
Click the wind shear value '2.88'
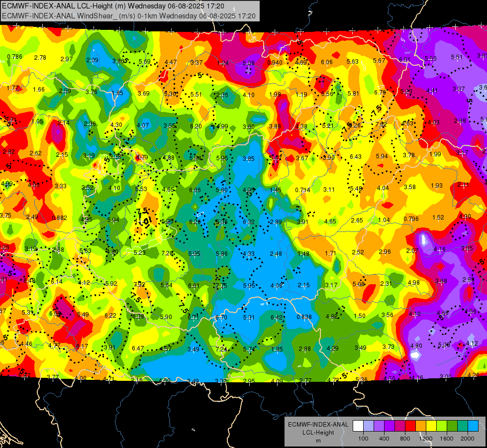pos(304,349)
